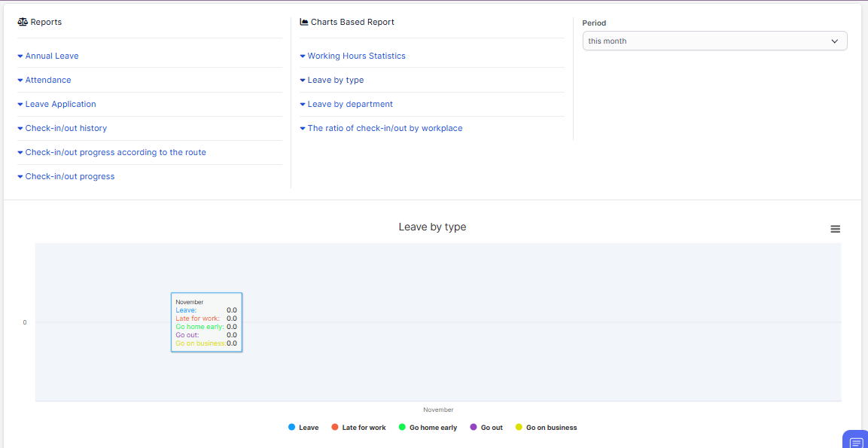Open Check-in/out progress according to the route
The height and width of the screenshot is (448, 868).
coord(115,153)
